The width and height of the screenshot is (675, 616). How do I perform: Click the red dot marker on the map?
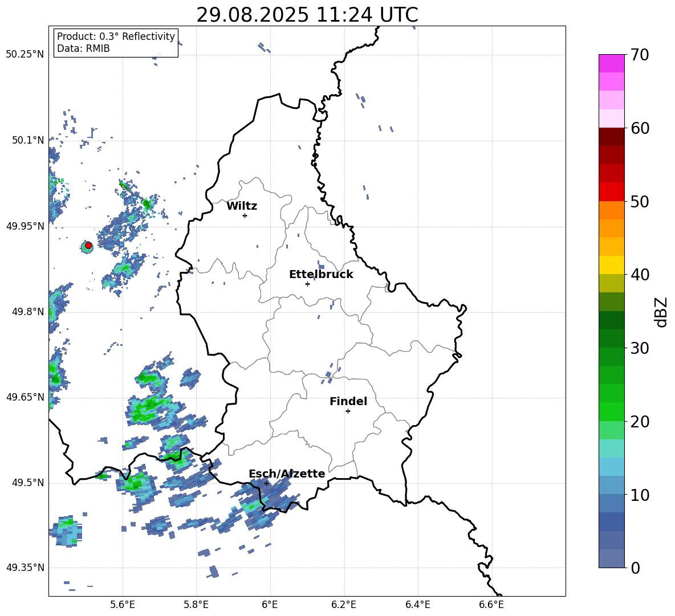click(x=88, y=246)
